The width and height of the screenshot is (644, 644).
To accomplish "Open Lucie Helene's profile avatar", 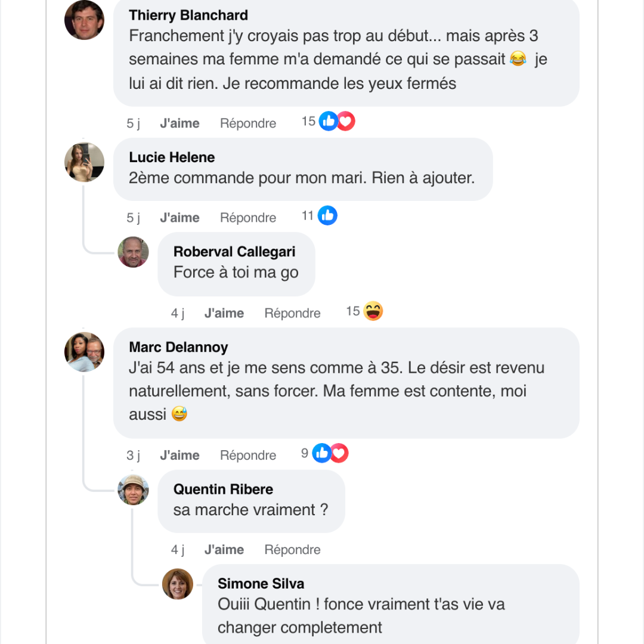I will coord(84,162).
